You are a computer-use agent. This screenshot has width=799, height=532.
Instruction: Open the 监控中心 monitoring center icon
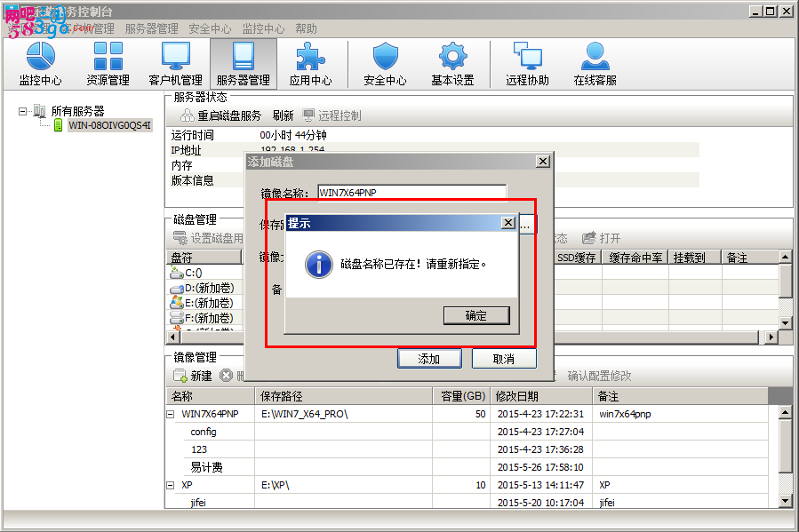pyautogui.click(x=40, y=64)
